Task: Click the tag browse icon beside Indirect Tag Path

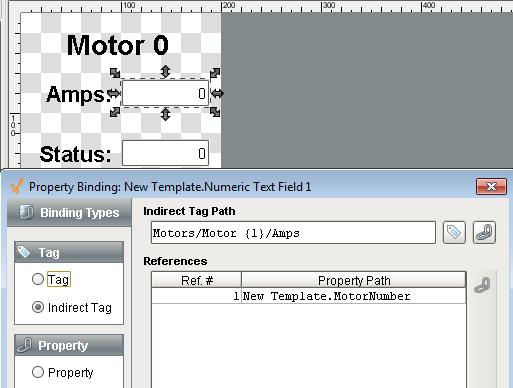Action: point(454,232)
